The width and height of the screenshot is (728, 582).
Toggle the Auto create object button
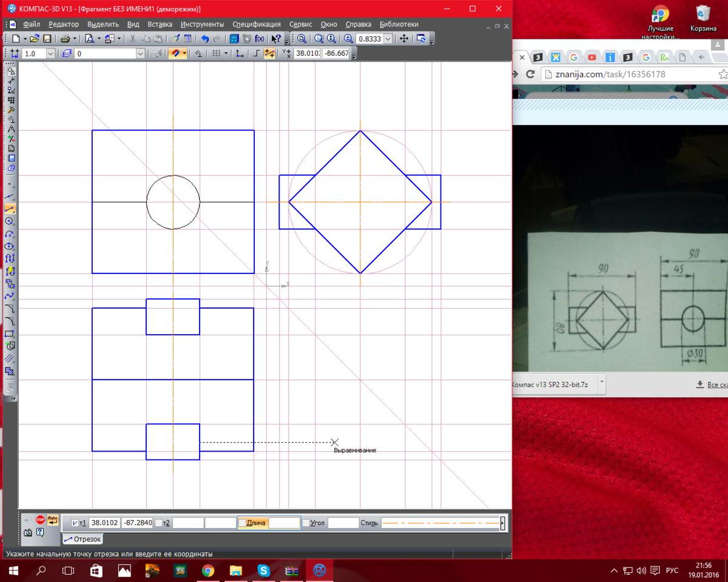[x=53, y=520]
